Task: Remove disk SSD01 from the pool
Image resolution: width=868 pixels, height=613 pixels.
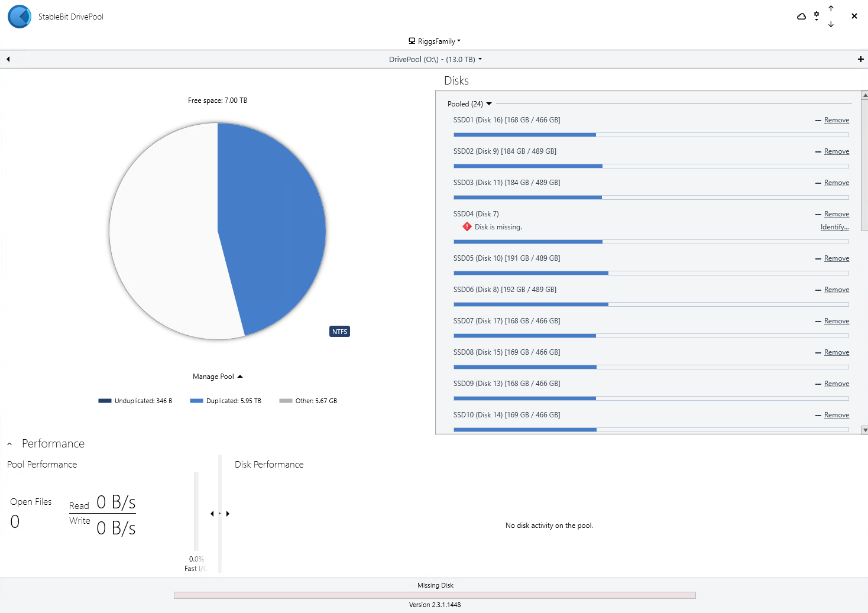Action: (837, 120)
